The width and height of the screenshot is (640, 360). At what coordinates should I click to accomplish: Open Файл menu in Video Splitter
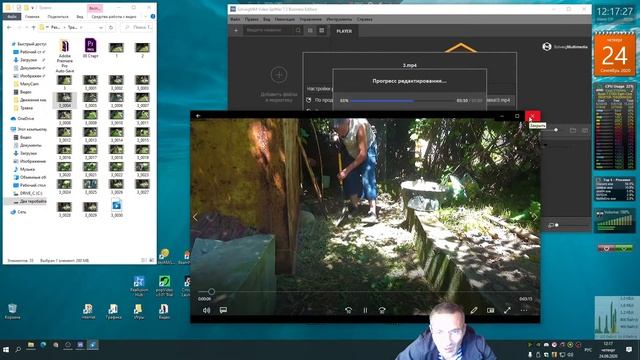click(x=235, y=19)
